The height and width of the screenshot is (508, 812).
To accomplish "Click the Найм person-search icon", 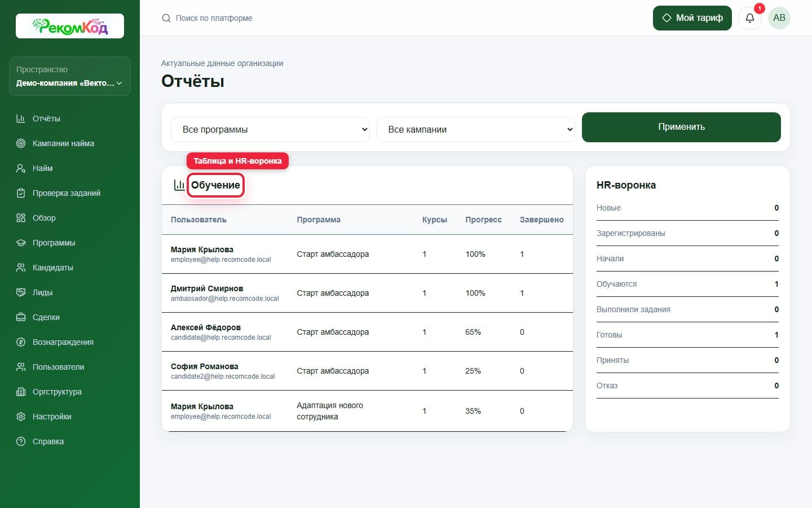I will (x=21, y=168).
